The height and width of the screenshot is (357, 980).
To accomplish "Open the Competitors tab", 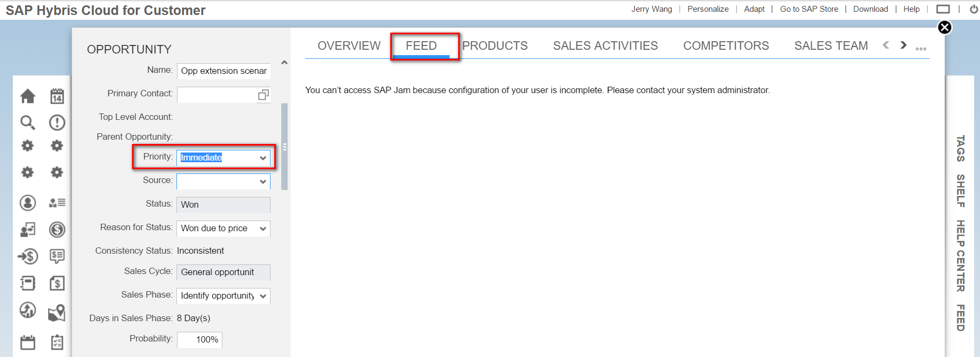I will 726,46.
